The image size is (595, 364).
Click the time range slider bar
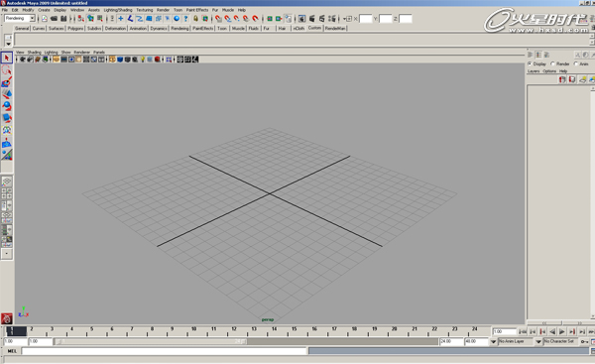(151, 341)
